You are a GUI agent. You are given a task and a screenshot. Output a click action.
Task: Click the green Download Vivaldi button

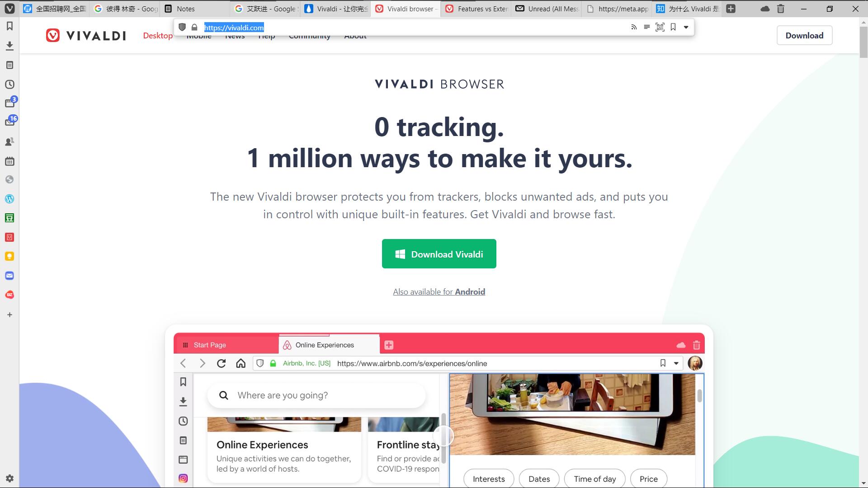tap(439, 254)
